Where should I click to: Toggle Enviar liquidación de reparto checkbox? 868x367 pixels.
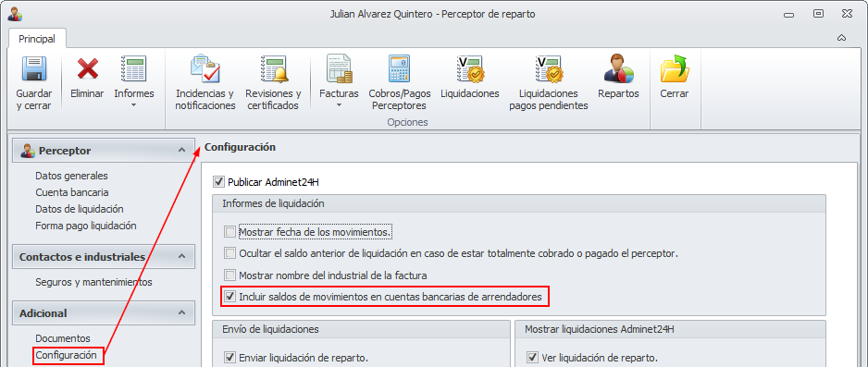[229, 358]
